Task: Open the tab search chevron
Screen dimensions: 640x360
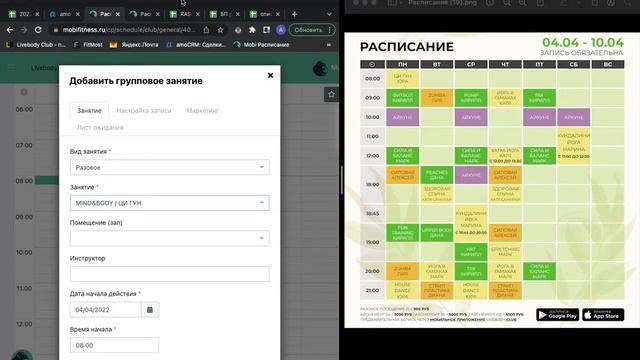Action: pyautogui.click(x=329, y=14)
